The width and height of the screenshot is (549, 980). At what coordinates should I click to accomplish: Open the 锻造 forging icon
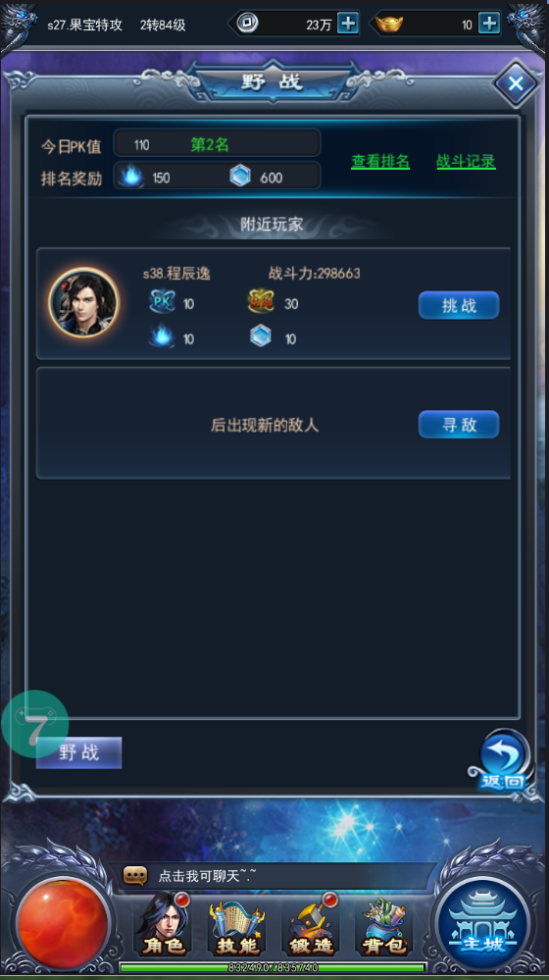(x=311, y=925)
